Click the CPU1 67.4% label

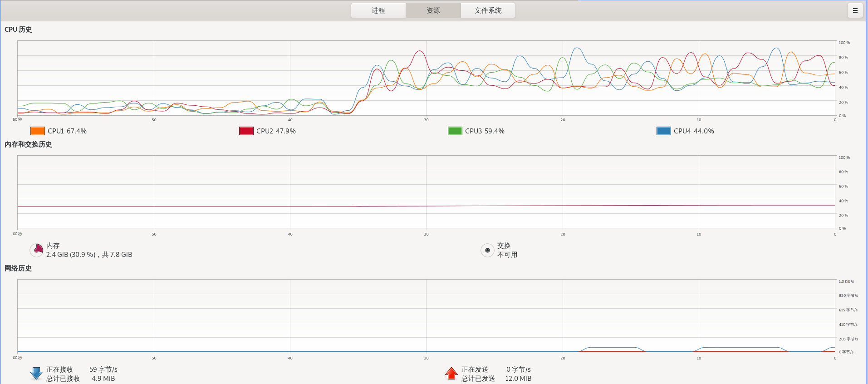click(67, 131)
